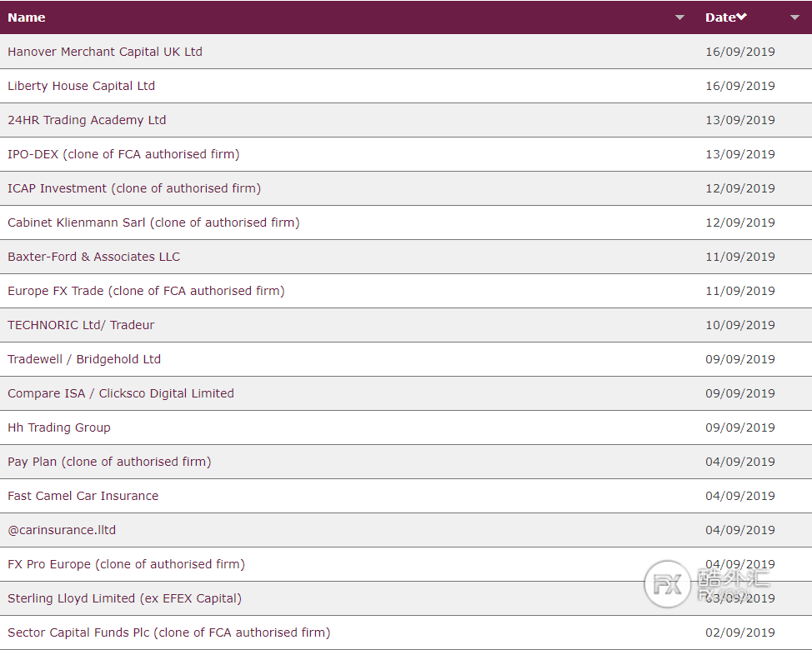Screen dimensions: 812x650
Task: Select date 04/09/2019 for Pay Plan
Action: (740, 462)
